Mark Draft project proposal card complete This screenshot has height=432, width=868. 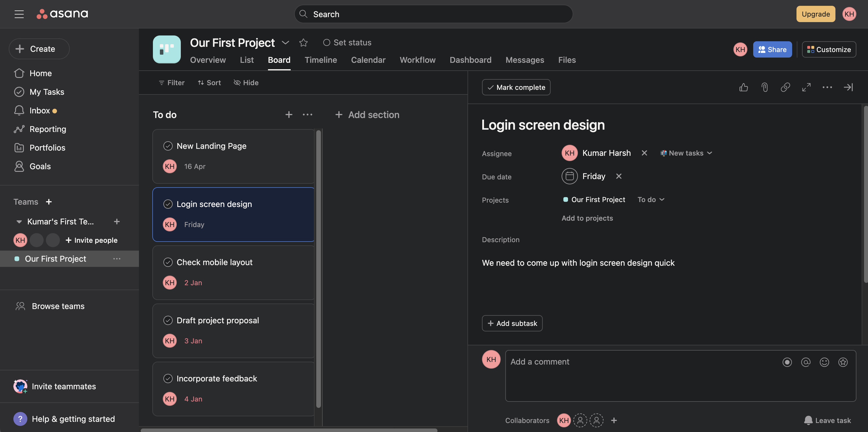(168, 320)
